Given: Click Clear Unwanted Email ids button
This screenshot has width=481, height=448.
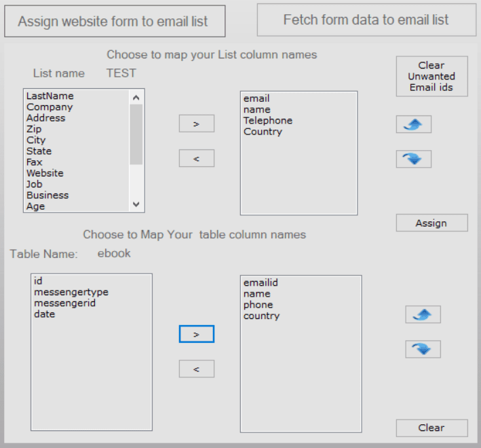Looking at the screenshot, I should (x=432, y=77).
